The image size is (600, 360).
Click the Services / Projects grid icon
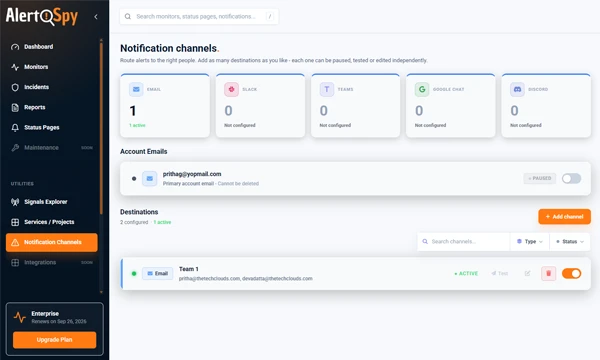click(x=15, y=222)
